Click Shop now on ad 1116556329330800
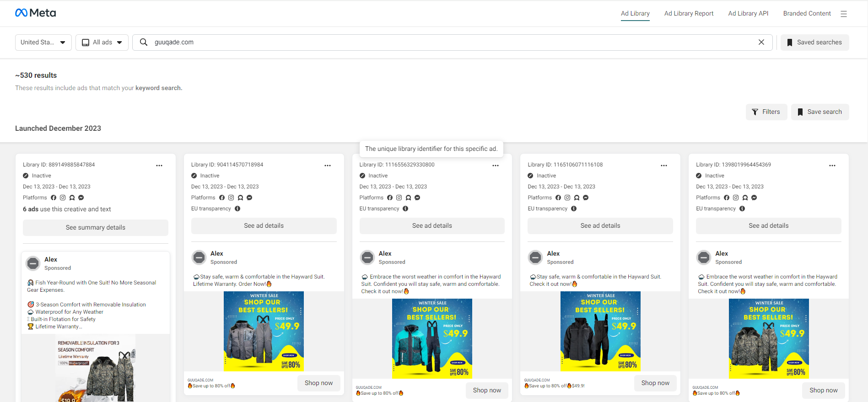Image resolution: width=868 pixels, height=402 pixels. [x=487, y=390]
